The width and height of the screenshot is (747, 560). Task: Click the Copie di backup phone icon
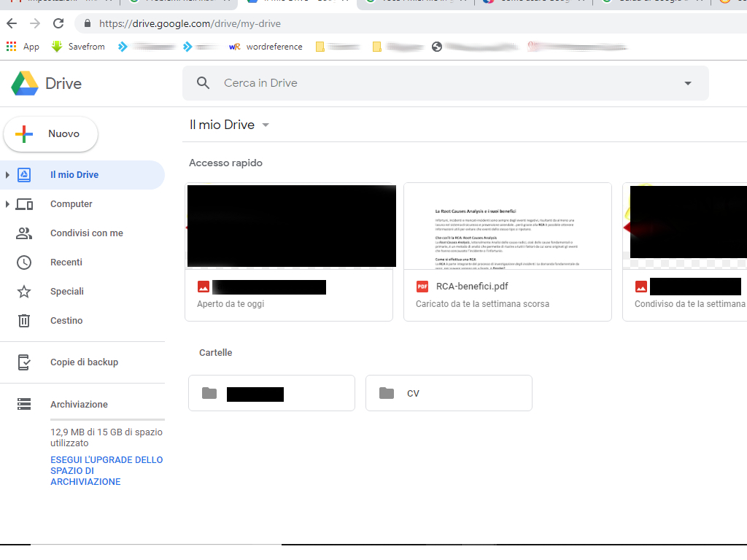[x=24, y=362]
